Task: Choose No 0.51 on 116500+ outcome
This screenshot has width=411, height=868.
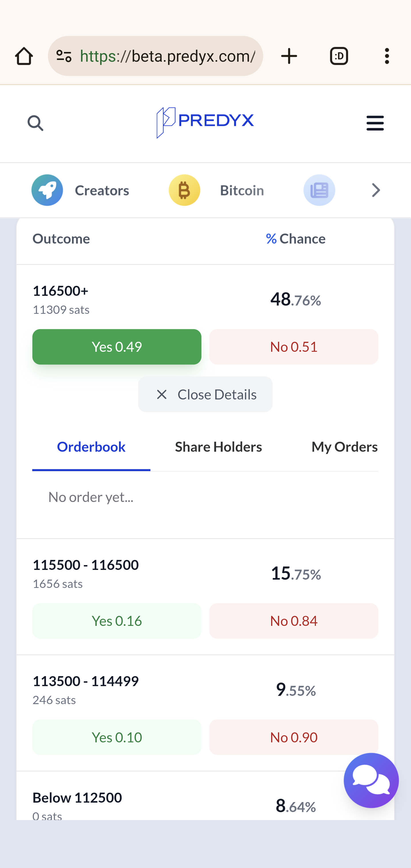Action: pyautogui.click(x=293, y=347)
